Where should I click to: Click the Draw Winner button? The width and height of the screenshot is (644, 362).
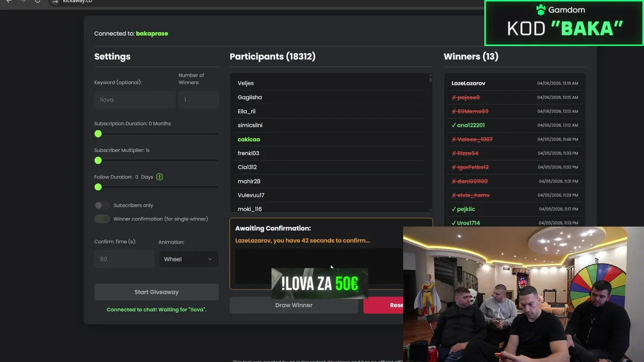coord(294,305)
